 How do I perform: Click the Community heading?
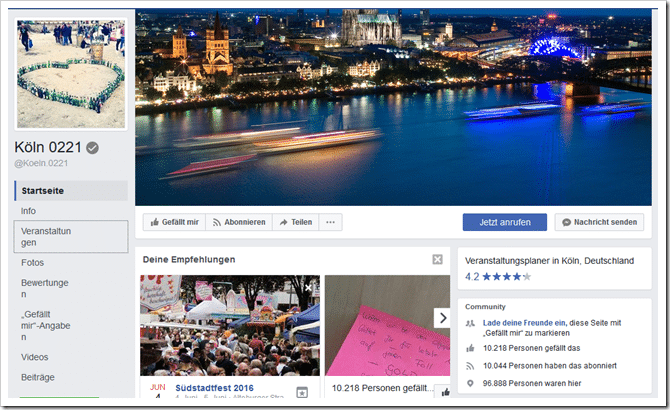(485, 307)
